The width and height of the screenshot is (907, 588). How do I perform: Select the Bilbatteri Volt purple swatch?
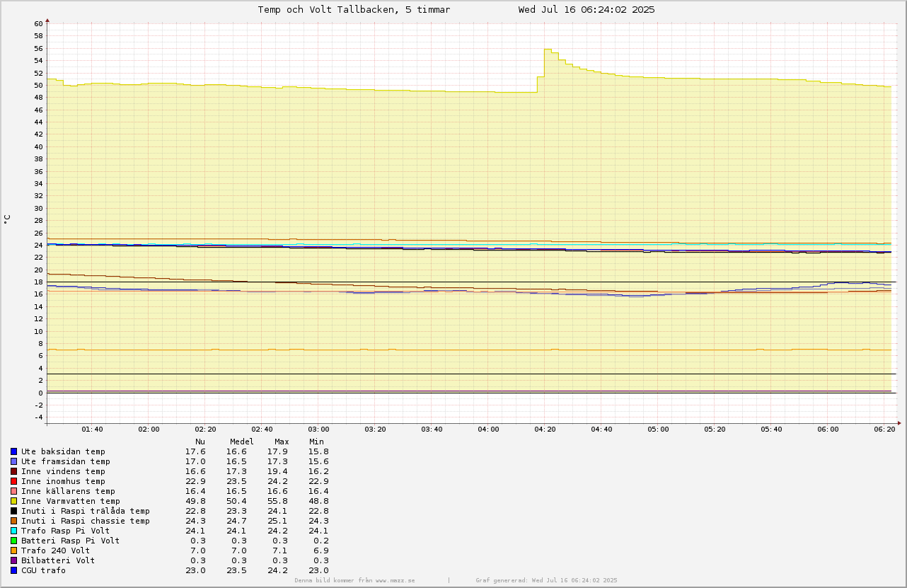coord(13,560)
